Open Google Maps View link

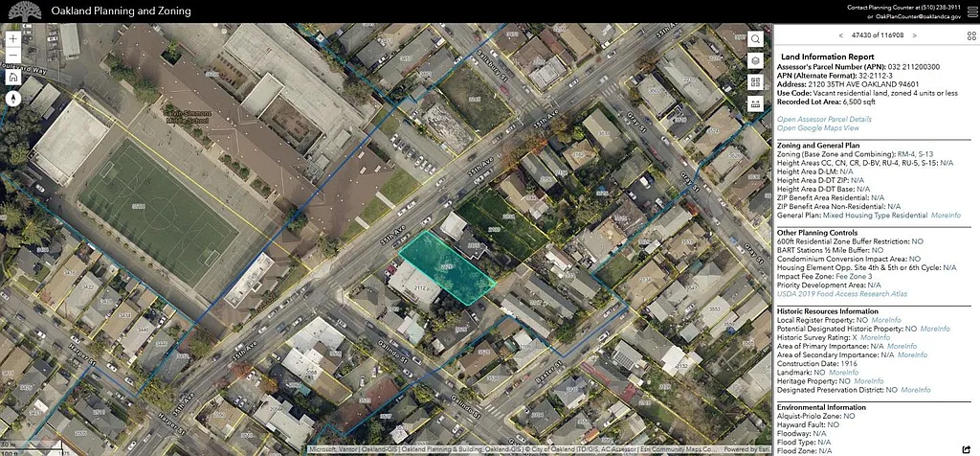coord(817,128)
